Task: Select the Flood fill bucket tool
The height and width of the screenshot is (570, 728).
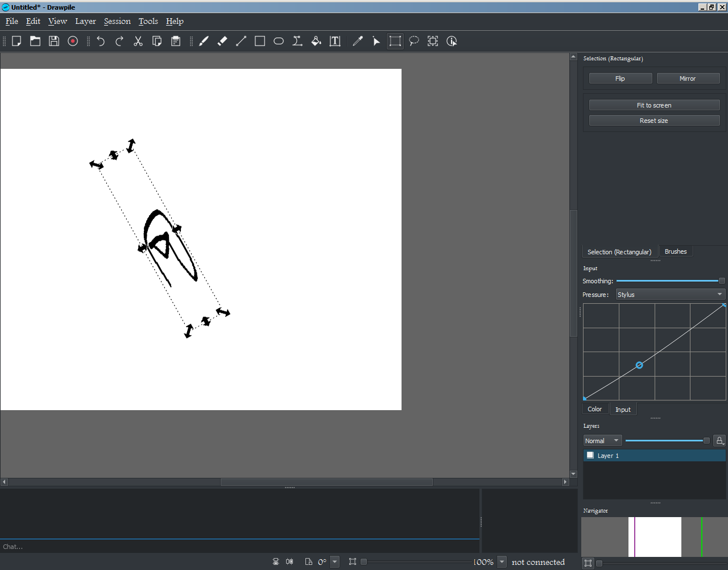Action: point(316,41)
